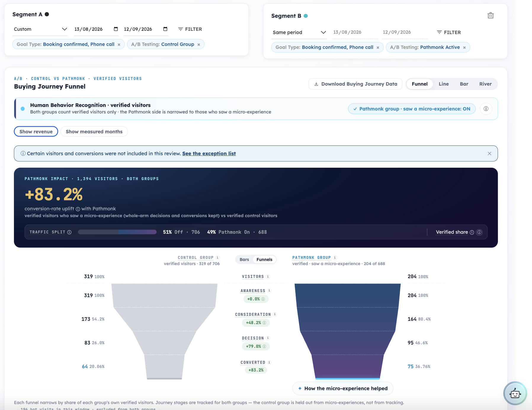This screenshot has width=532, height=410.
Task: Click the PATHMONK GROUP heading
Action: 311,257
